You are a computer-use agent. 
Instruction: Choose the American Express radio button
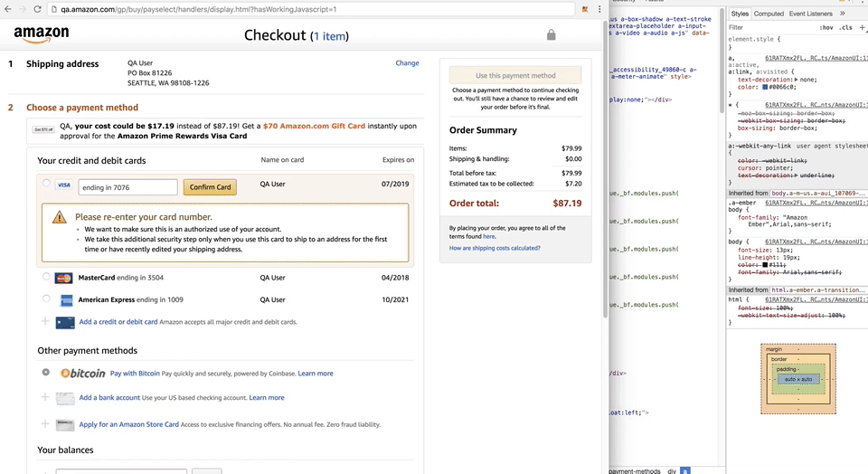pos(46,299)
